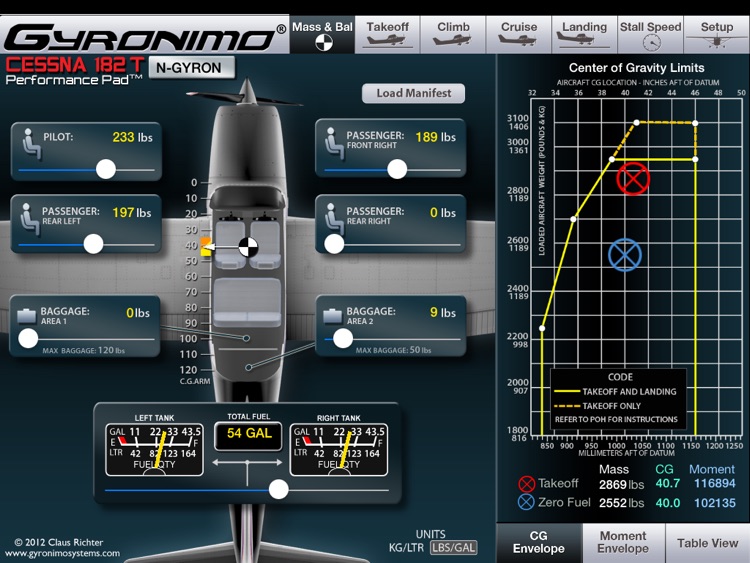
Task: Open the Mass & Bal tab
Action: point(322,34)
